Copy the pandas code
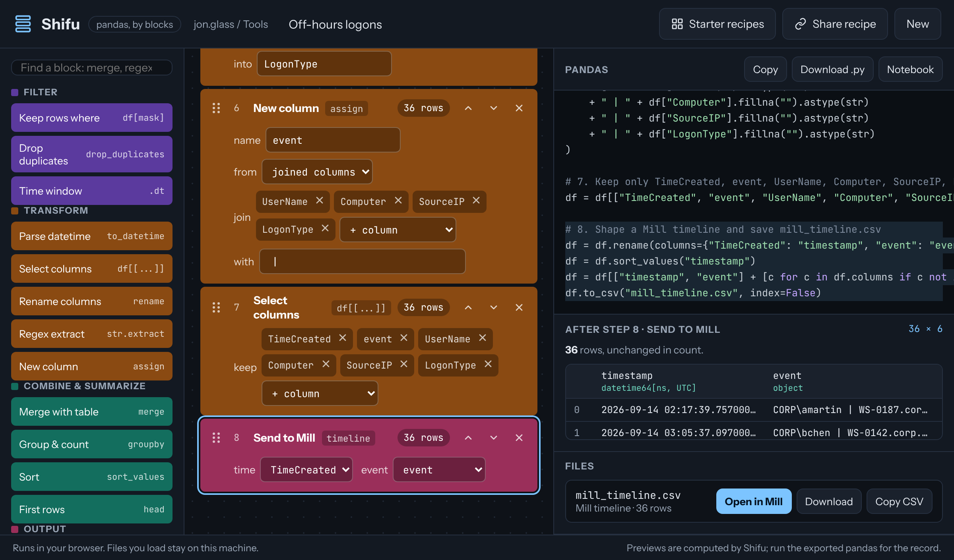The image size is (954, 560). click(x=766, y=70)
